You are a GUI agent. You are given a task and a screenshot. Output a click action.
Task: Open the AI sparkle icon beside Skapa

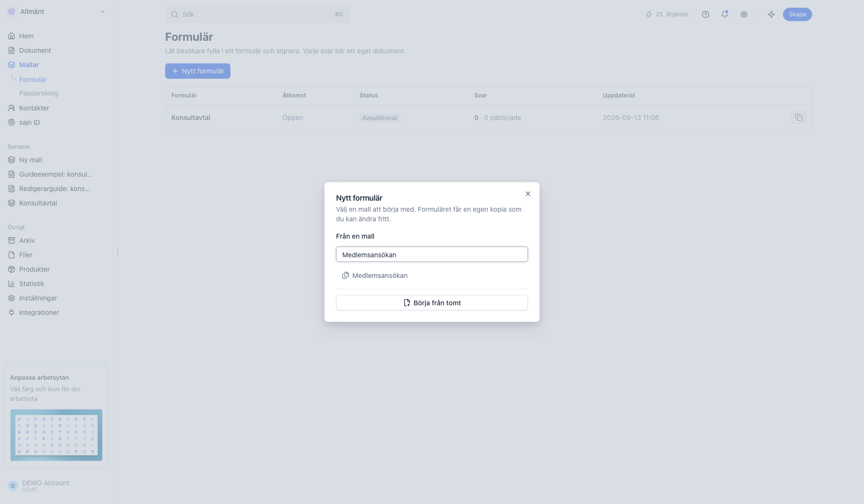771,14
